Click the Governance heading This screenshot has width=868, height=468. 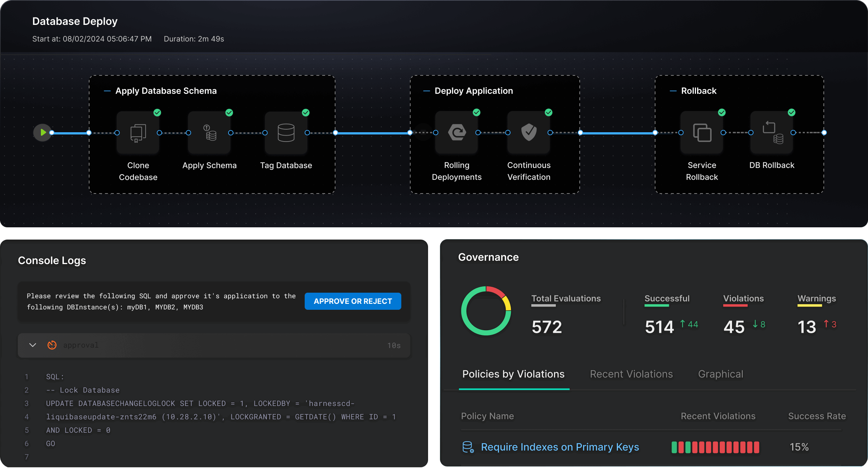click(488, 257)
